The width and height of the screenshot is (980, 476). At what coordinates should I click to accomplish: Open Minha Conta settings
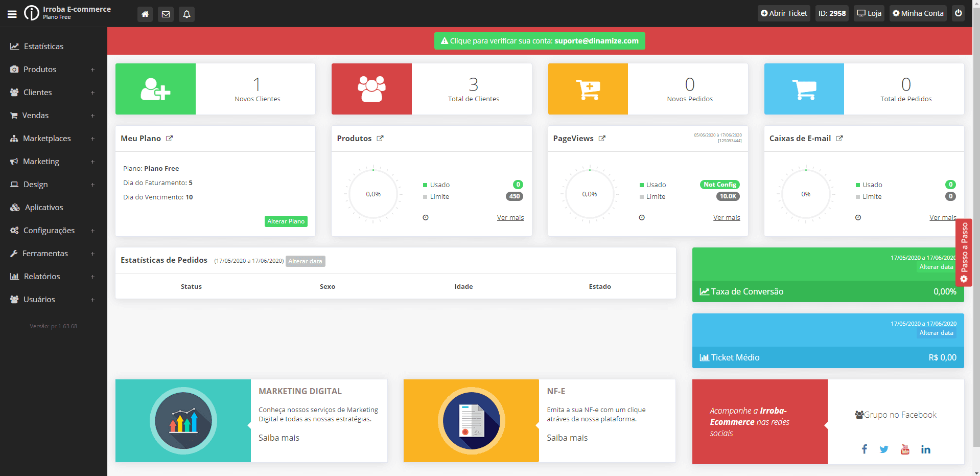coord(918,13)
